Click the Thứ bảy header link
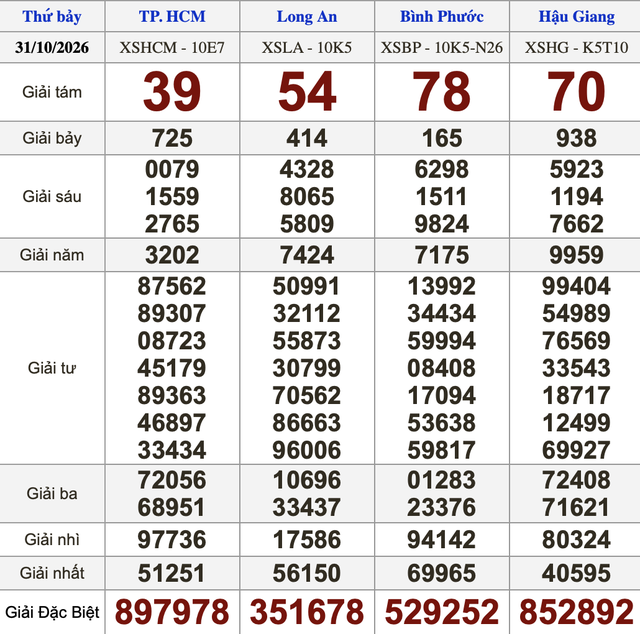This screenshot has height=634, width=640. (52, 16)
